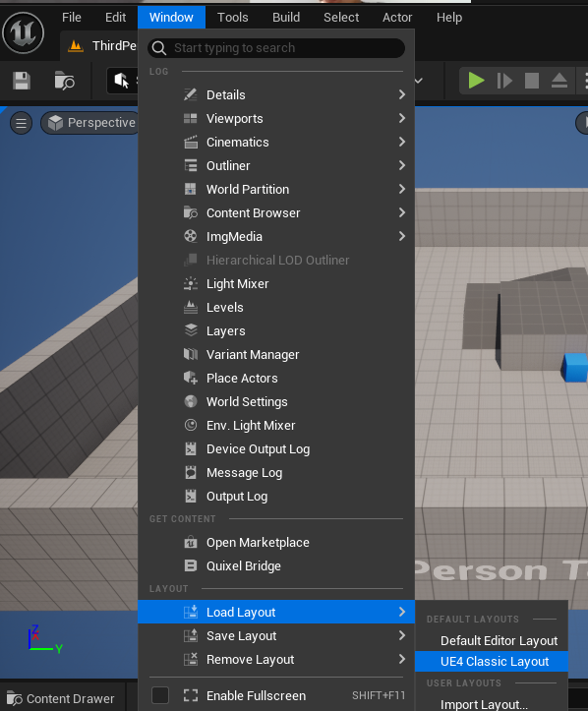Expand the Content Browser submenu arrow
Screen dimensions: 588x711
point(402,212)
